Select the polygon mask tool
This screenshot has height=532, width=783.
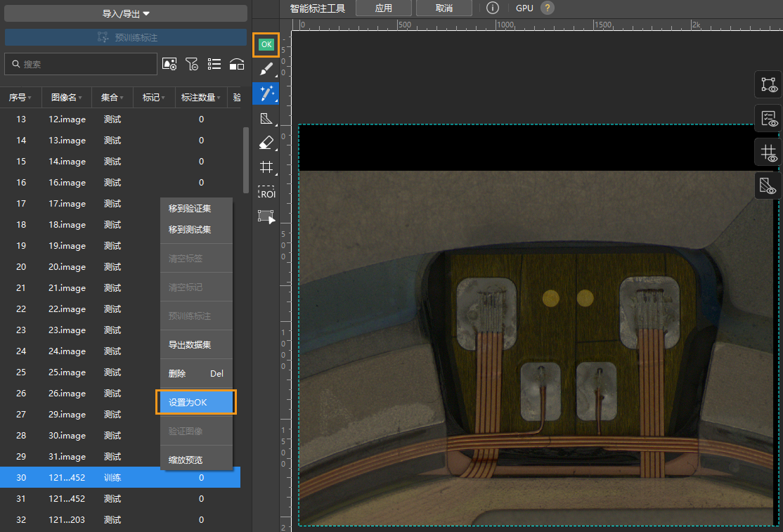pos(266,118)
